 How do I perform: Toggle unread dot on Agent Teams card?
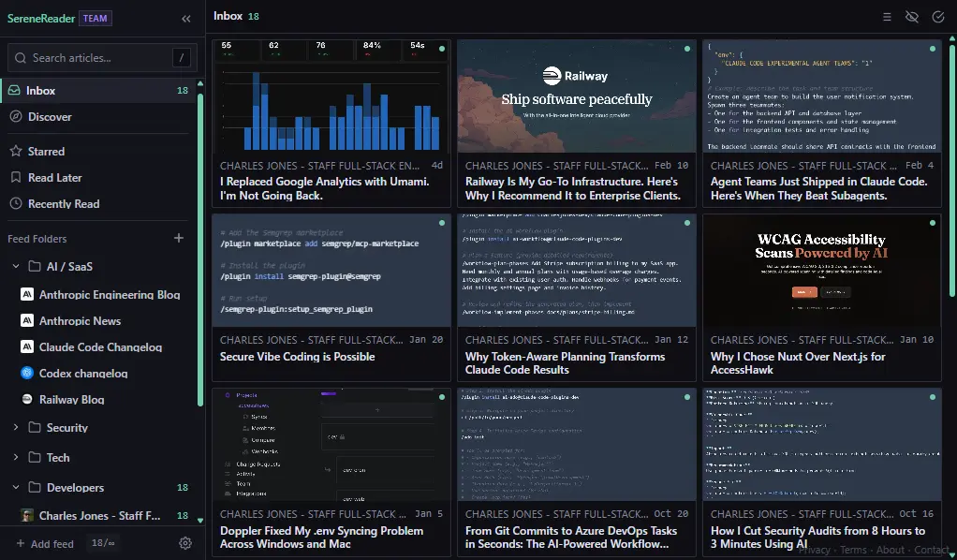coord(933,49)
